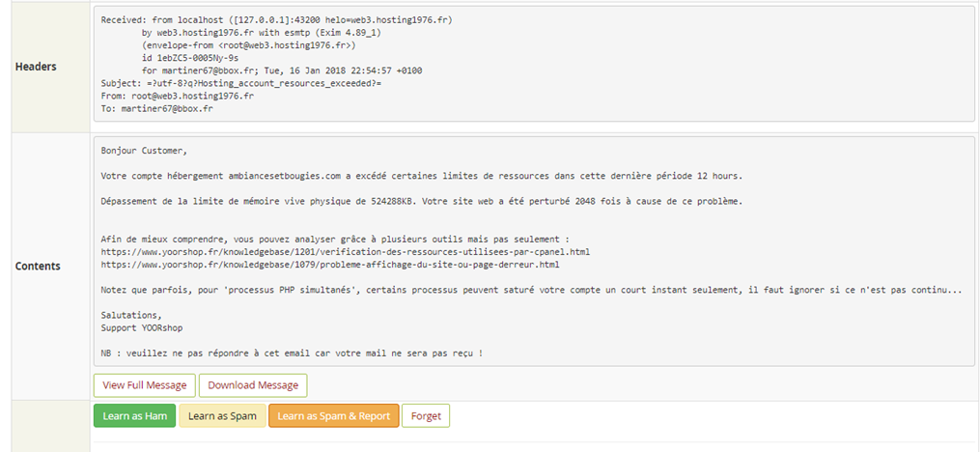The width and height of the screenshot is (980, 452).
Task: Click the Received from localhost line
Action: point(276,20)
